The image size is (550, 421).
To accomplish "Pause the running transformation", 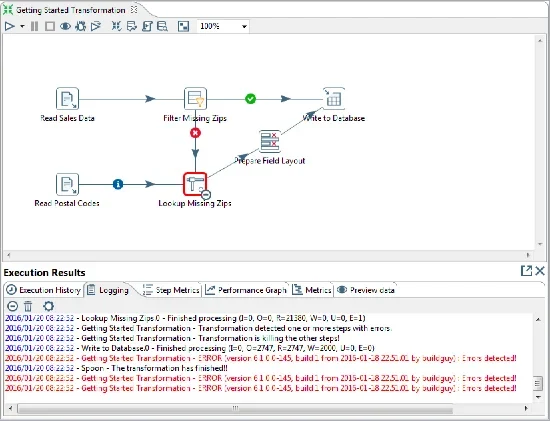I will point(34,26).
